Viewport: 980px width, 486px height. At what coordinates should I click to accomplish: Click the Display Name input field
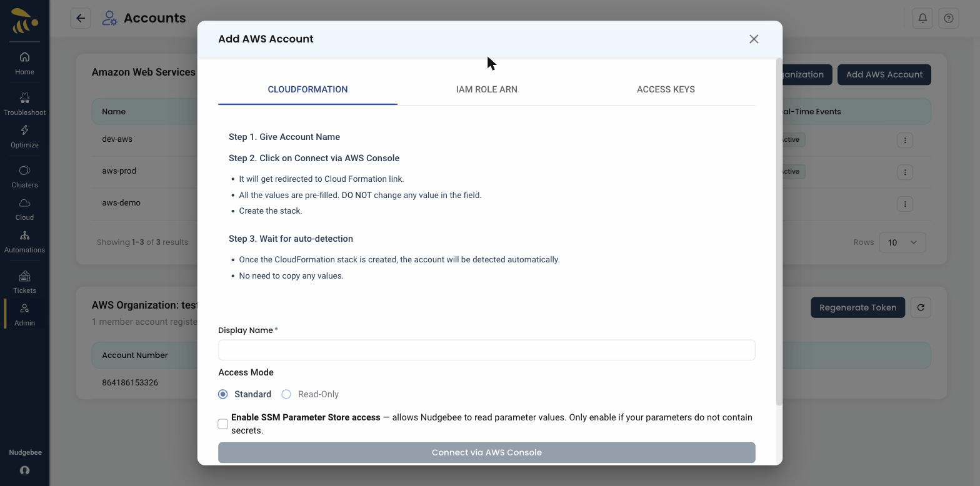click(x=487, y=350)
